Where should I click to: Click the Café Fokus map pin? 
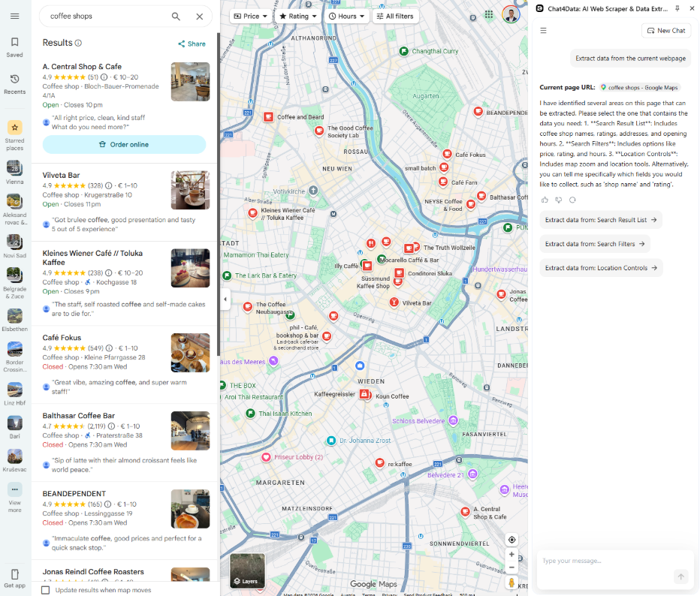click(x=447, y=153)
